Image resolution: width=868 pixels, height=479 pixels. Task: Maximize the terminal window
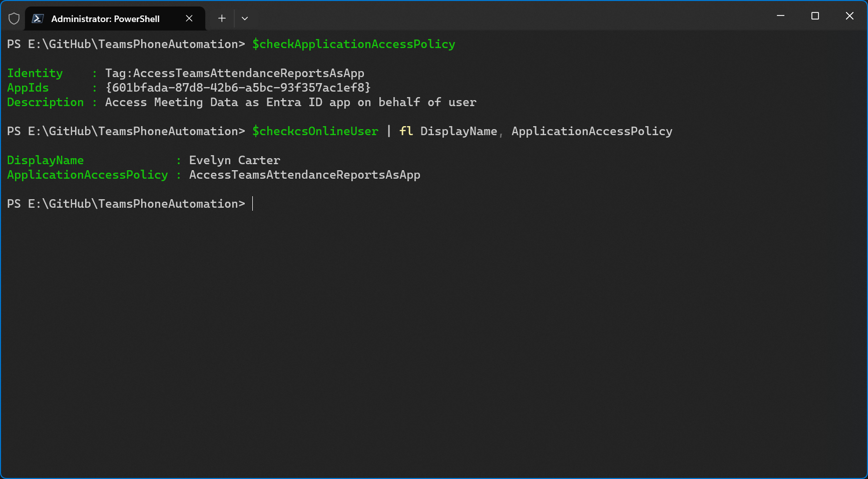click(x=815, y=16)
